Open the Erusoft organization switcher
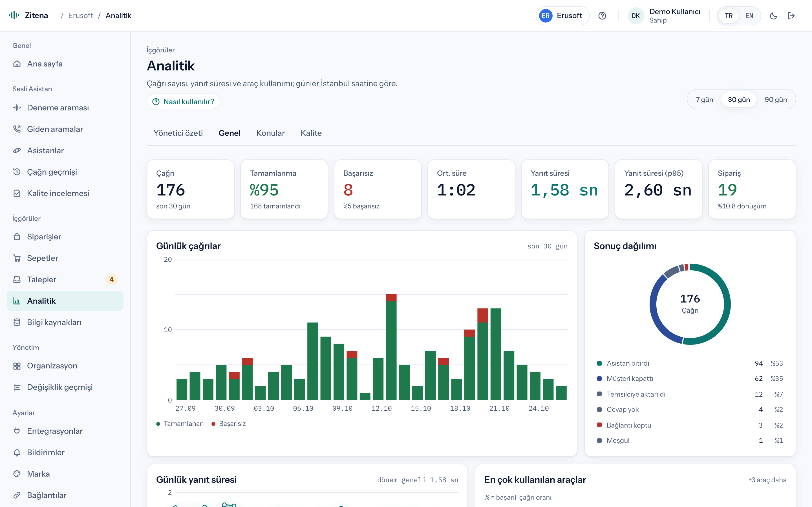The width and height of the screenshot is (812, 507). pos(562,16)
